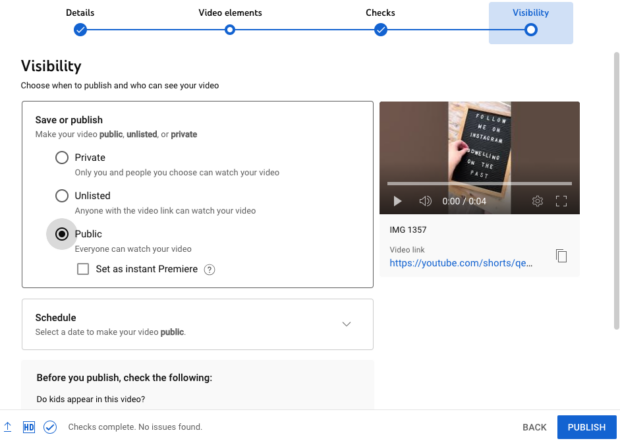620x443 pixels.
Task: Switch to Video elements step
Action: tap(230, 29)
